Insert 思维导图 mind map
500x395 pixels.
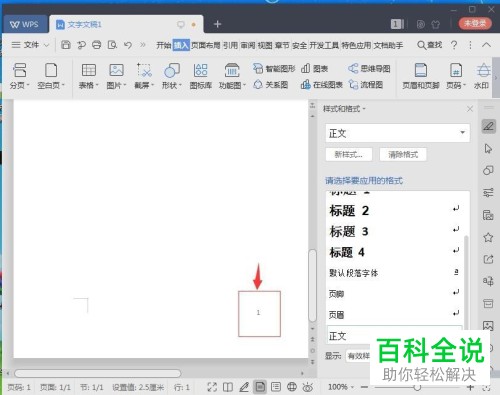coord(369,69)
